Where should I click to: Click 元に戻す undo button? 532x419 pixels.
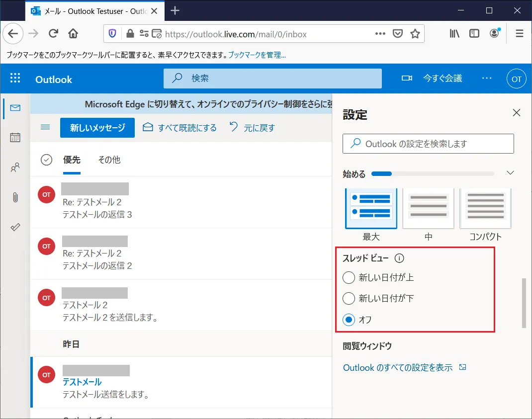click(252, 128)
